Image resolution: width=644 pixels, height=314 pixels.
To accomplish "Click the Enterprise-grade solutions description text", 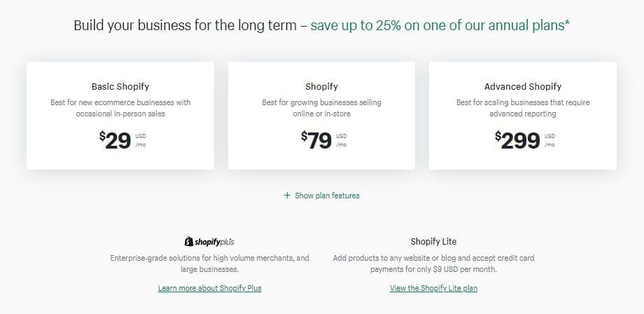I will click(x=209, y=264).
